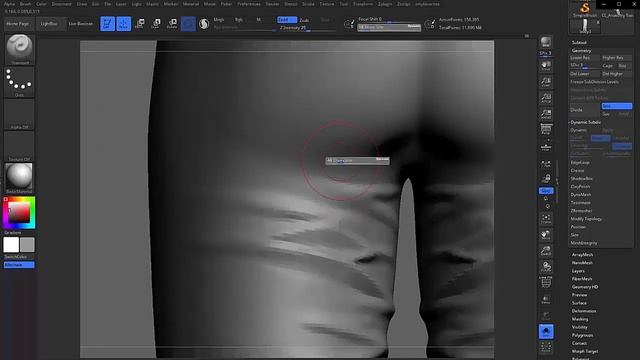Viewport: 640px width, 360px height.
Task: Toggle Perspective view icon
Action: 546,130
